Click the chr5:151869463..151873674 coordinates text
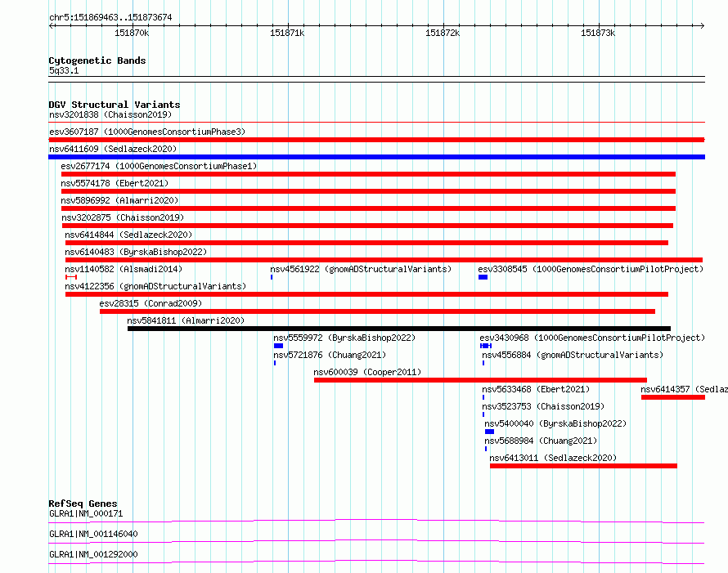This screenshot has height=573, width=728. pyautogui.click(x=110, y=18)
